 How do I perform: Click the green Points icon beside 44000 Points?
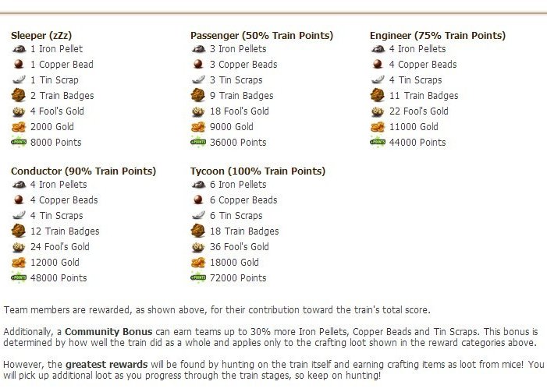tap(378, 142)
